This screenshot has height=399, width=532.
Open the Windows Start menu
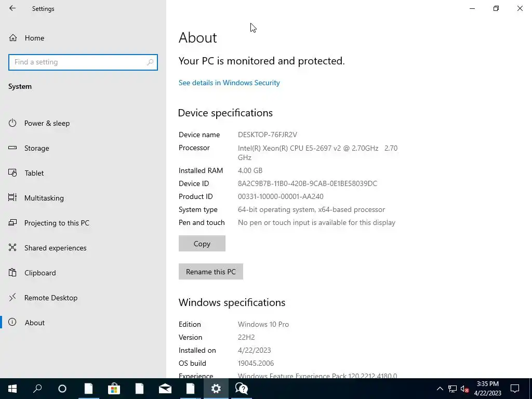pos(12,389)
